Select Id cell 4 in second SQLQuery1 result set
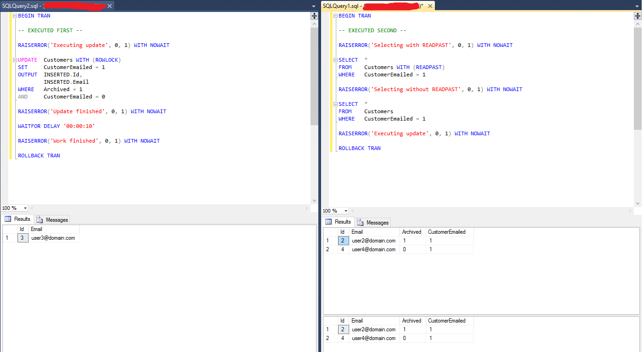Image resolution: width=644 pixels, height=352 pixels. [x=343, y=338]
